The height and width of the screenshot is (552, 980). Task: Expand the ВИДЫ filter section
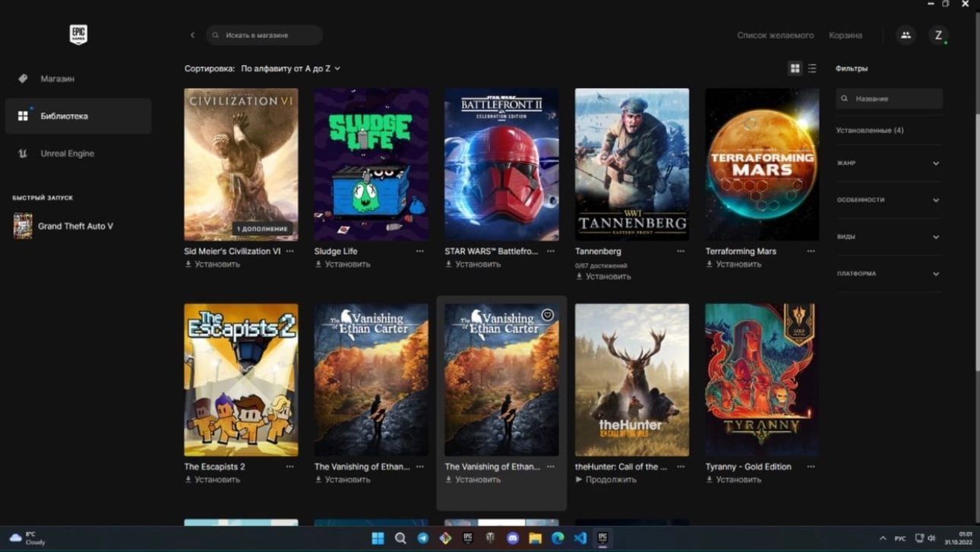(888, 236)
